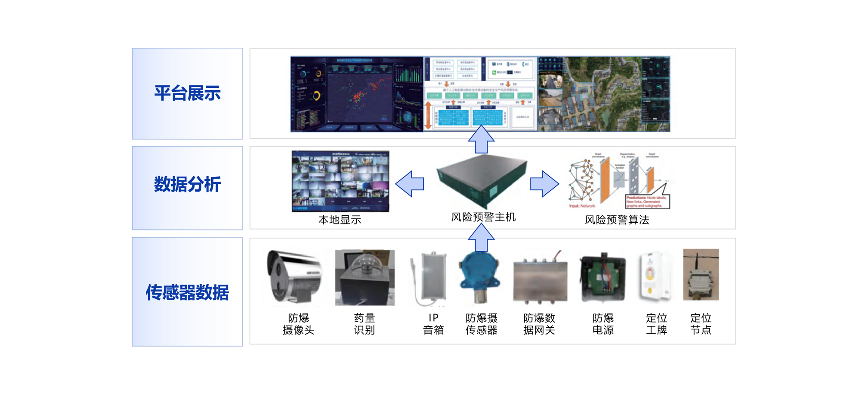The image size is (868, 394).
Task: Select the 数据分析 label panel
Action: (187, 188)
